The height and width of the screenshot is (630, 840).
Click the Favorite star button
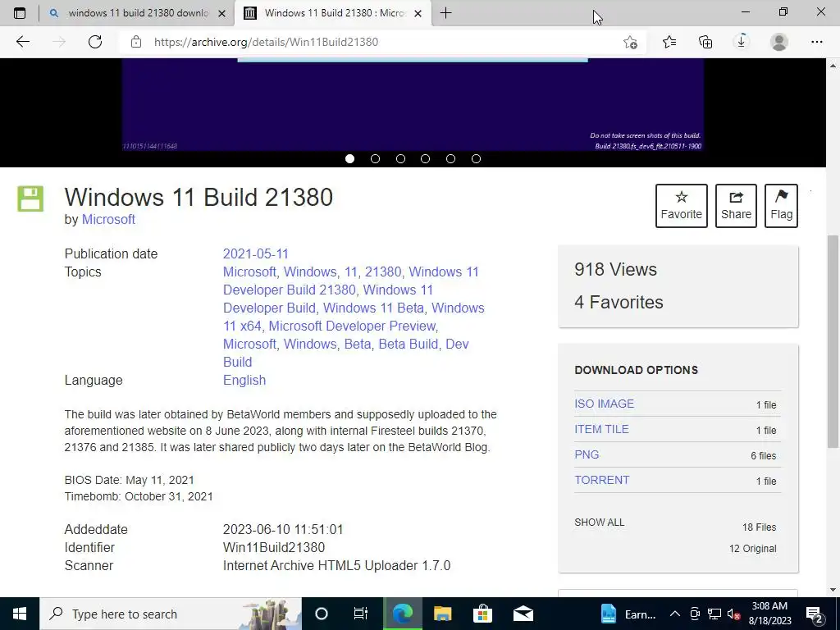click(682, 206)
